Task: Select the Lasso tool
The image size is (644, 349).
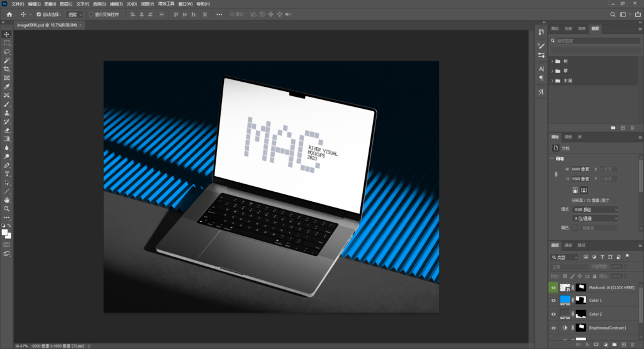Action: tap(6, 52)
